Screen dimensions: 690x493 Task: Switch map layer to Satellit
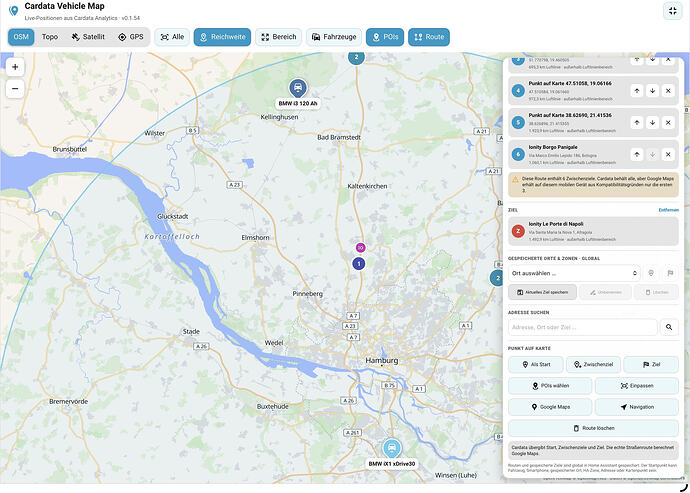[x=88, y=37]
